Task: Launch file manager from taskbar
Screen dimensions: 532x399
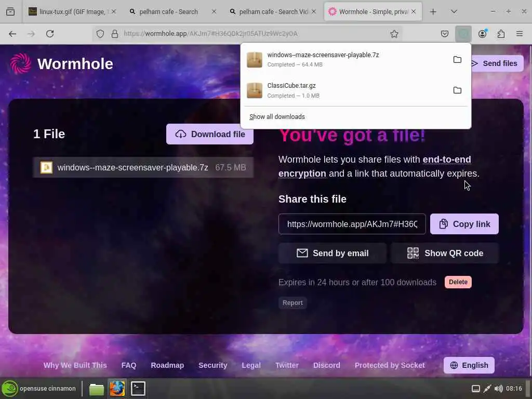Action: (x=96, y=389)
